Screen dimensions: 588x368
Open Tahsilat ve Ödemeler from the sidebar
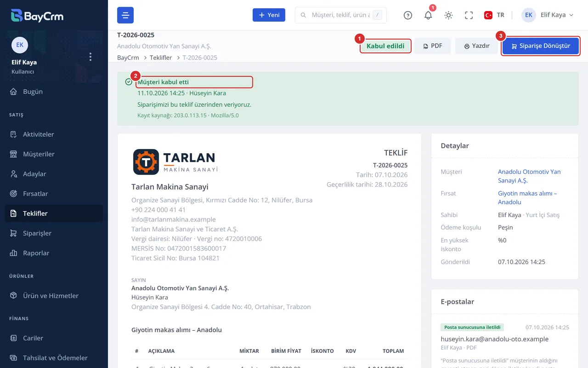(x=54, y=358)
